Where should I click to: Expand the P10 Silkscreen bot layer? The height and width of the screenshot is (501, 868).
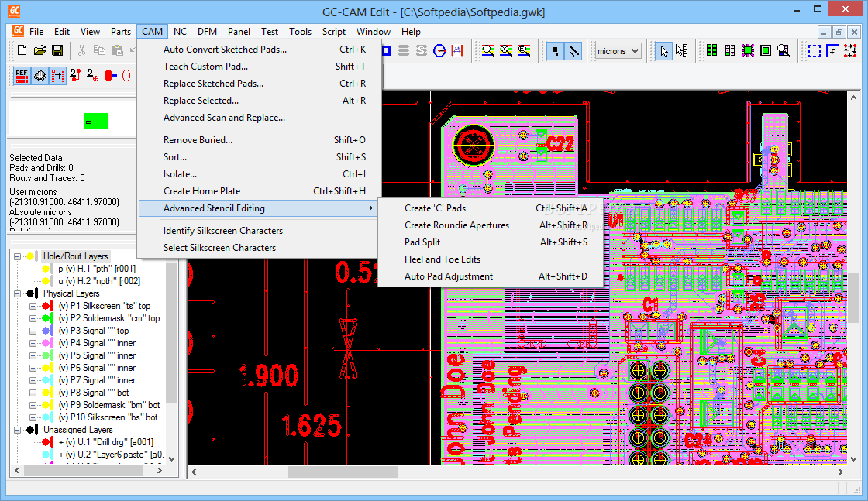[x=33, y=417]
